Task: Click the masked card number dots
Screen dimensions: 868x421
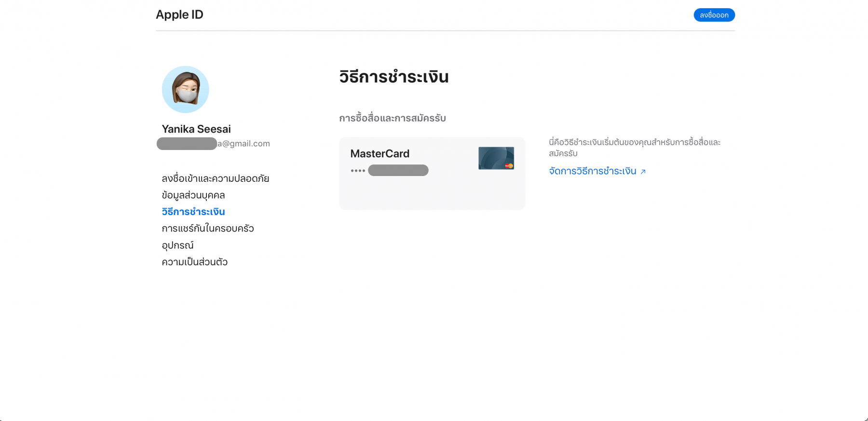Action: tap(358, 171)
